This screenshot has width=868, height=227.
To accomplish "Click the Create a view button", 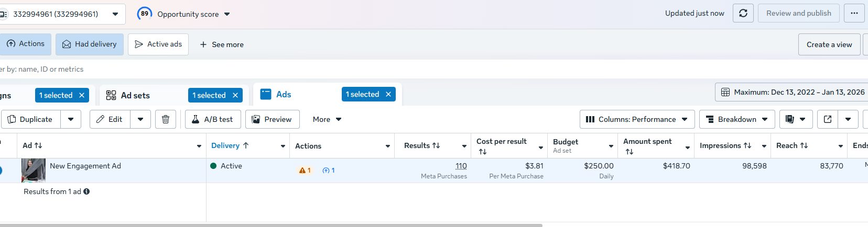I will coord(829,44).
